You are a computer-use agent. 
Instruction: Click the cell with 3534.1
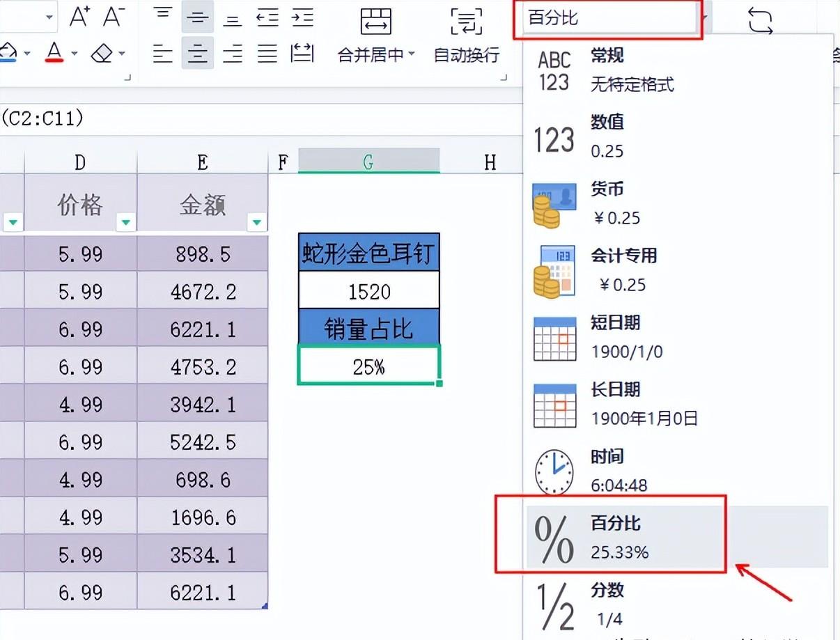203,554
